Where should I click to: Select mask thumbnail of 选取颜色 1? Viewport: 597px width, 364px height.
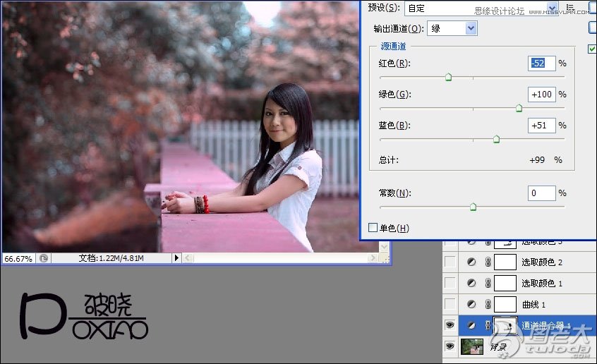click(505, 283)
